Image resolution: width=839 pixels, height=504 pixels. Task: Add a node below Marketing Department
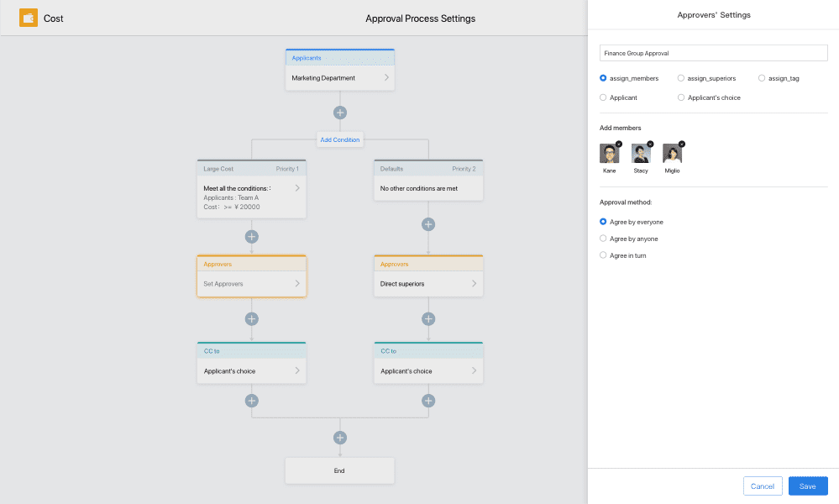340,113
